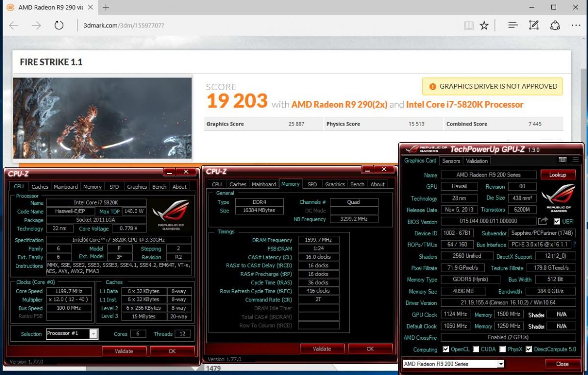This screenshot has width=588, height=375.
Task: Open SPD tab in left CPU-Z window
Action: point(114,187)
